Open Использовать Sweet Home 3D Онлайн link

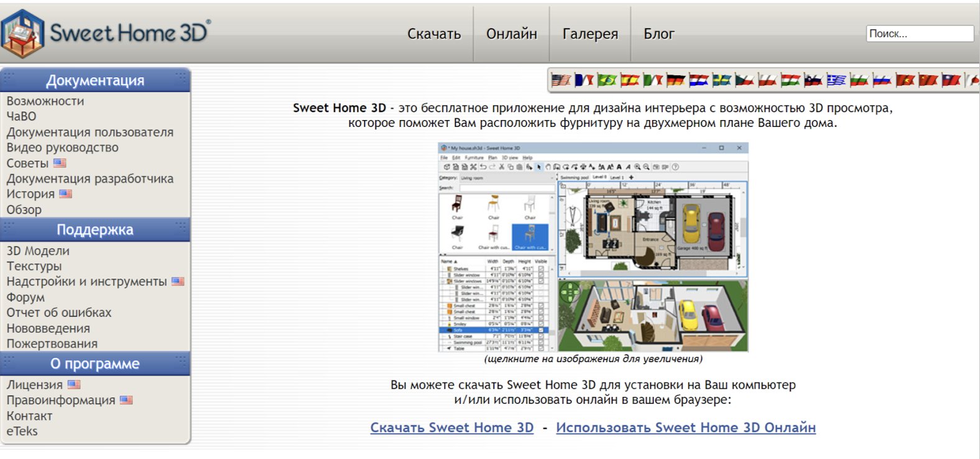click(x=685, y=428)
